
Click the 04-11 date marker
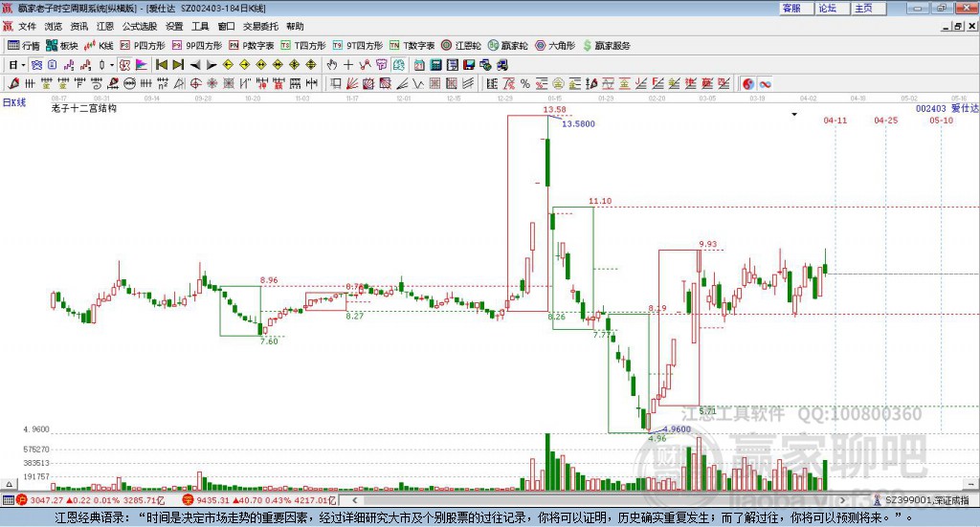835,120
